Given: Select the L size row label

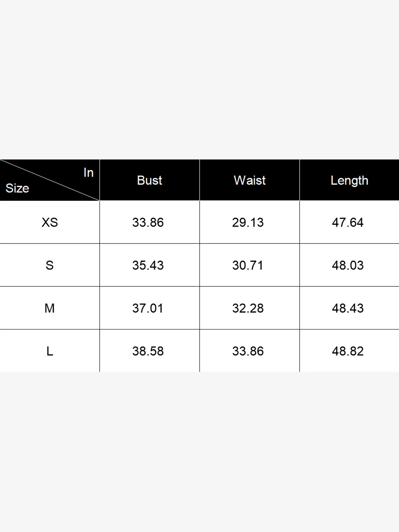Looking at the screenshot, I should pyautogui.click(x=50, y=351).
